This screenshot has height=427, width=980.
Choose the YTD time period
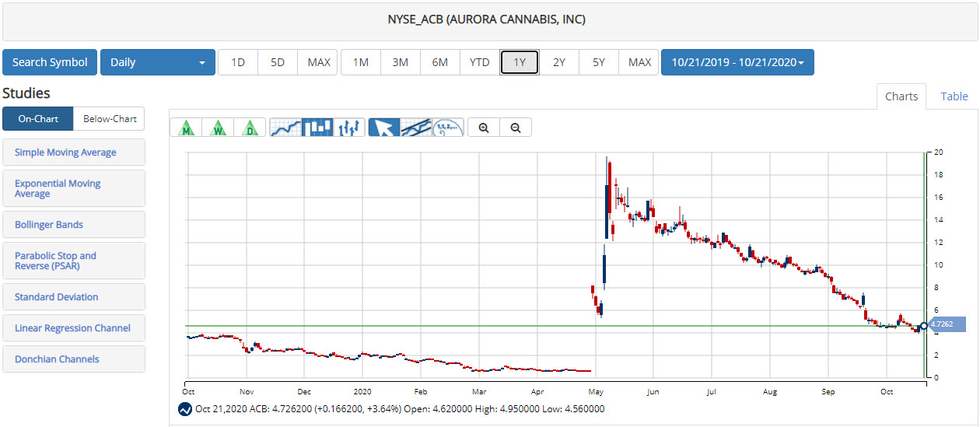click(x=480, y=62)
